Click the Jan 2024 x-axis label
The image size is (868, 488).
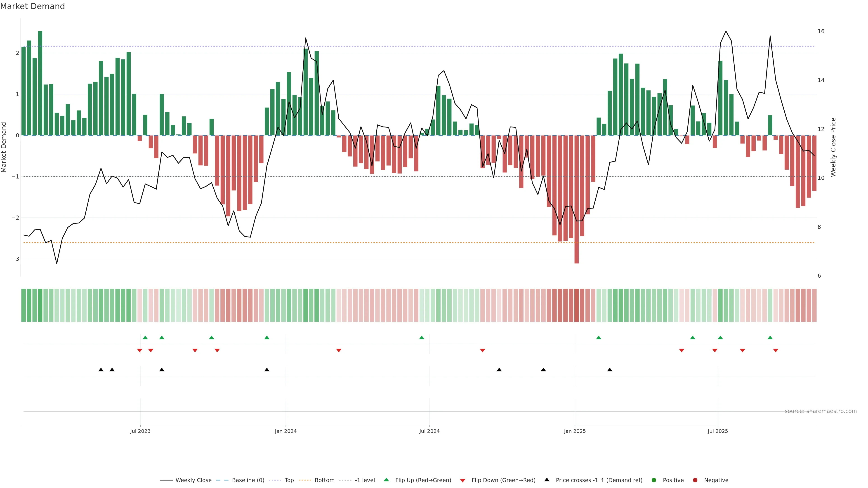285,431
